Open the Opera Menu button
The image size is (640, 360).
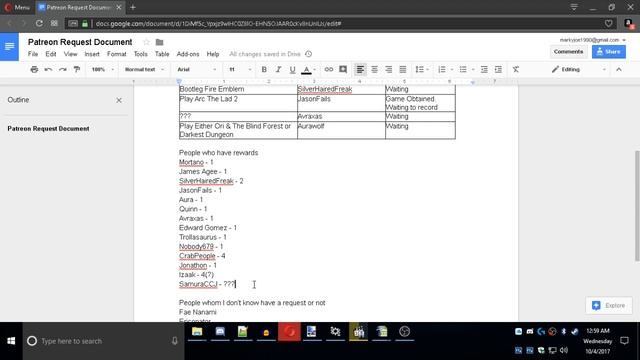tap(17, 7)
